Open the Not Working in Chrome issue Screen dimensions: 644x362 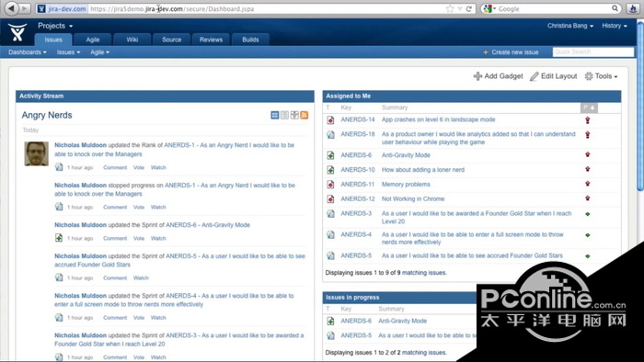pos(413,198)
